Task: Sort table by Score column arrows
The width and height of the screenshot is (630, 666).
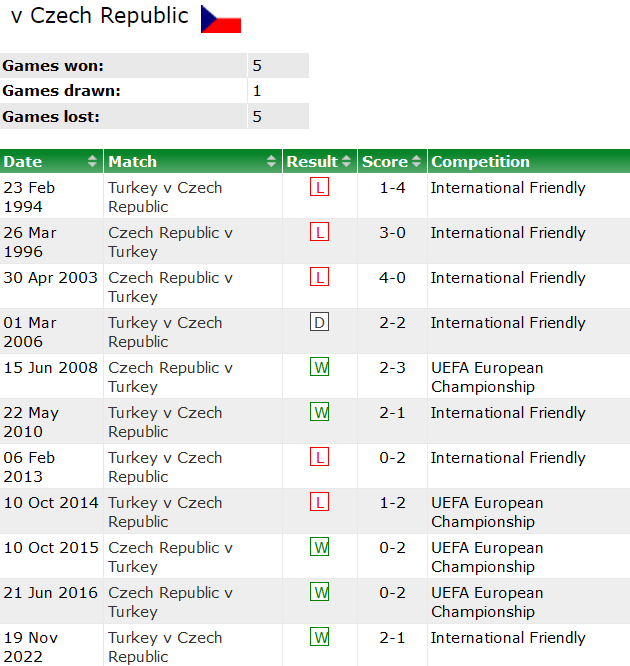Action: pyautogui.click(x=416, y=161)
